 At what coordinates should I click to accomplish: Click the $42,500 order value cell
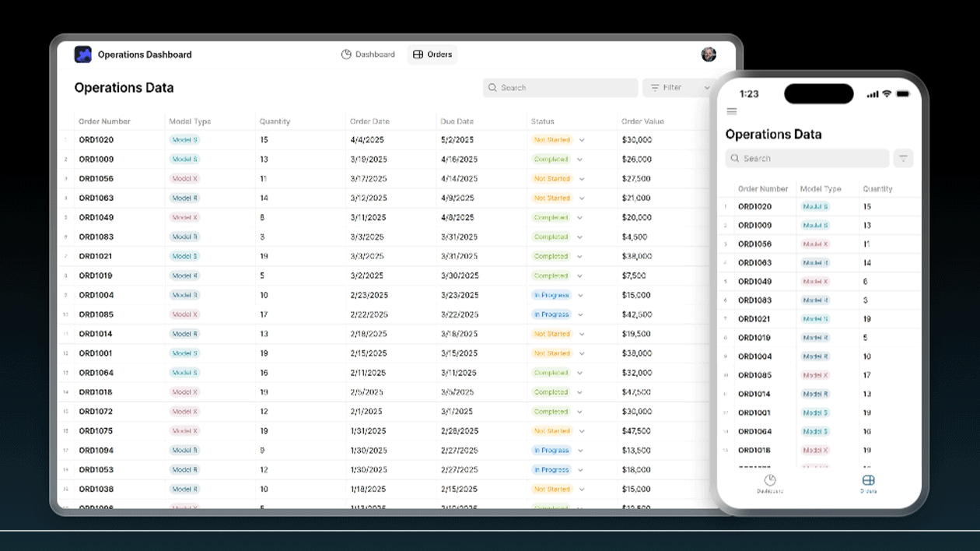[x=637, y=314]
